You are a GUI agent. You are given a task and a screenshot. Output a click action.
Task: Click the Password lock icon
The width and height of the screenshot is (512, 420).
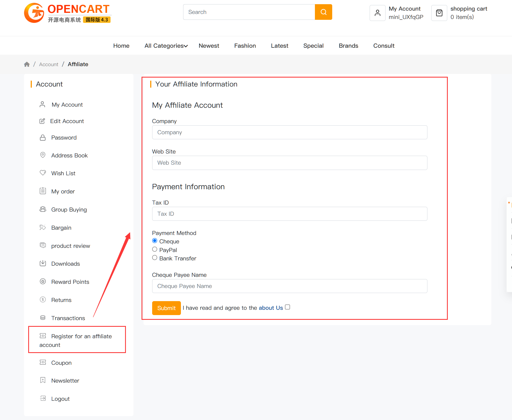(x=43, y=138)
